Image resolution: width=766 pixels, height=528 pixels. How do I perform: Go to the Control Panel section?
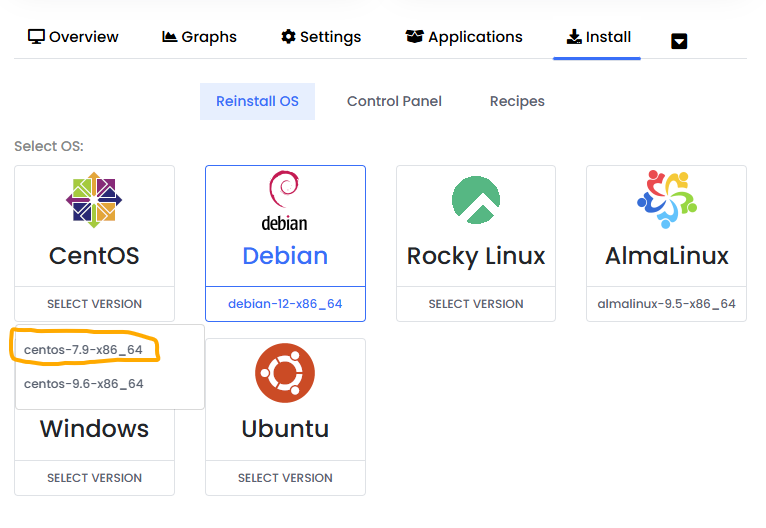(x=394, y=101)
